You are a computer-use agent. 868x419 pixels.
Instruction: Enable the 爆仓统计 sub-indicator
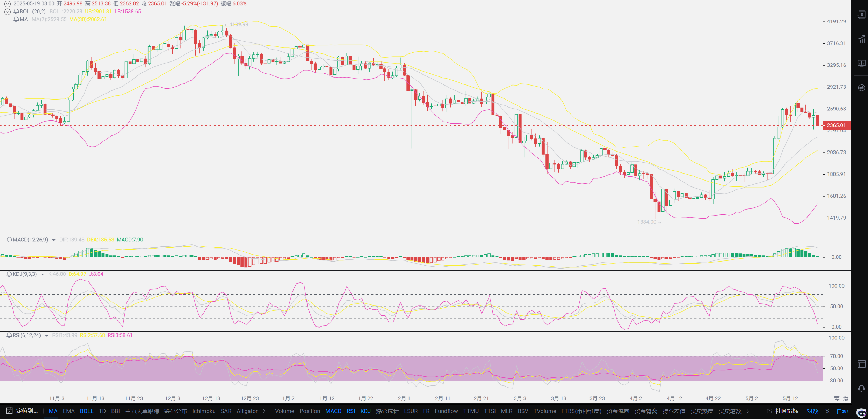click(x=387, y=411)
